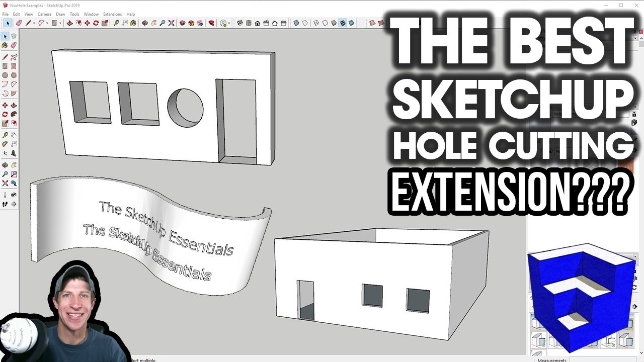Image resolution: width=644 pixels, height=362 pixels.
Task: Open the Camera menu
Action: click(44, 14)
